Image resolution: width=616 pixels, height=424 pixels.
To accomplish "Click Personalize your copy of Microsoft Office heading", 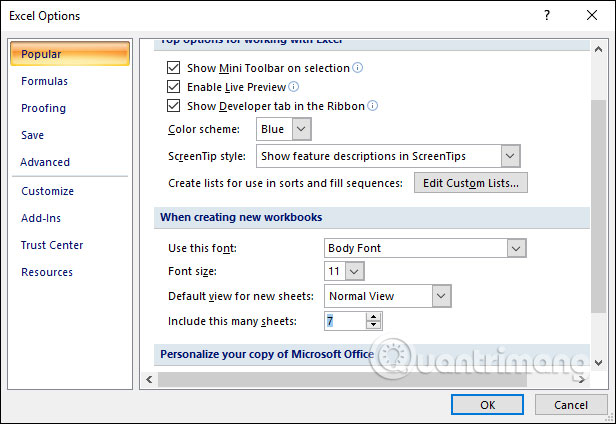I will pyautogui.click(x=267, y=354).
